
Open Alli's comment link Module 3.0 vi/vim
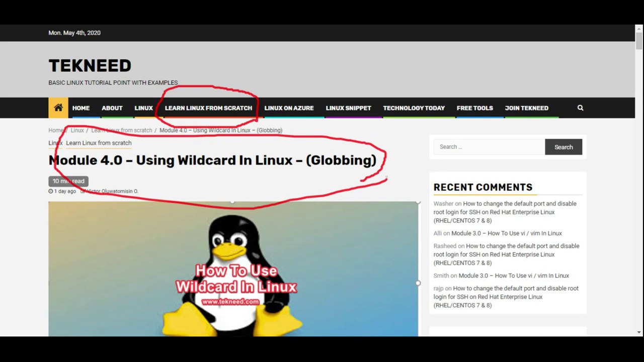pyautogui.click(x=507, y=233)
